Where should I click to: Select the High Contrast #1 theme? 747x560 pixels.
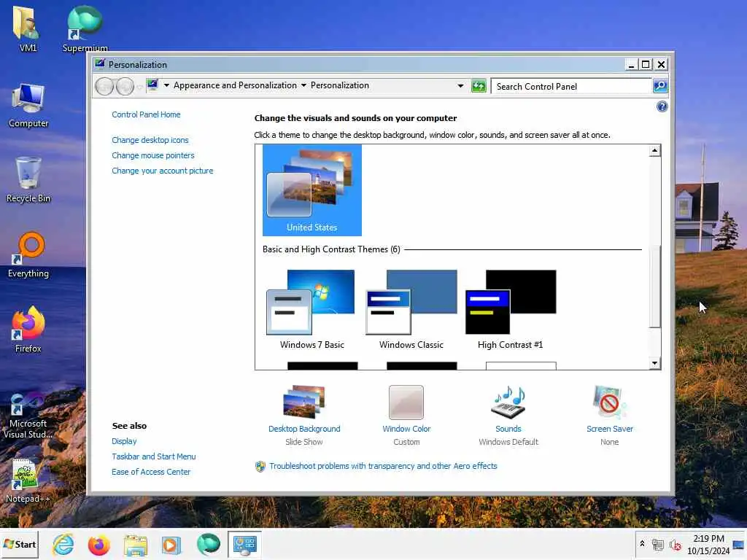pyautogui.click(x=510, y=309)
